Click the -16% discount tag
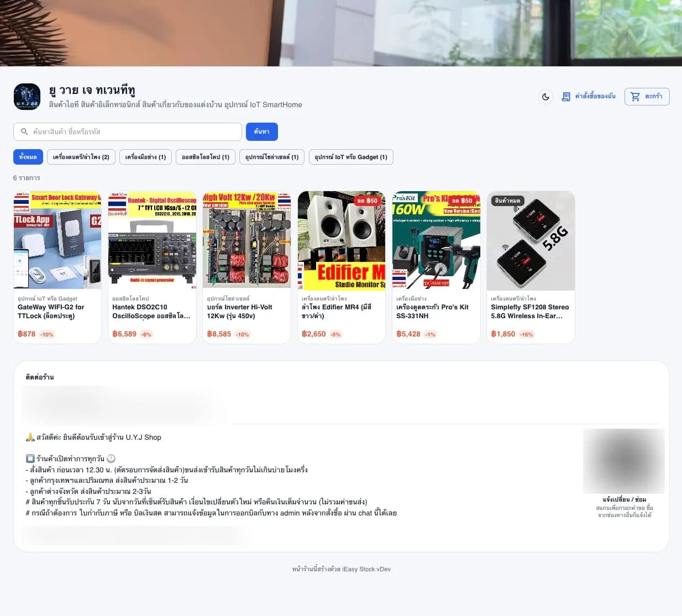This screenshot has width=682, height=616. [527, 335]
